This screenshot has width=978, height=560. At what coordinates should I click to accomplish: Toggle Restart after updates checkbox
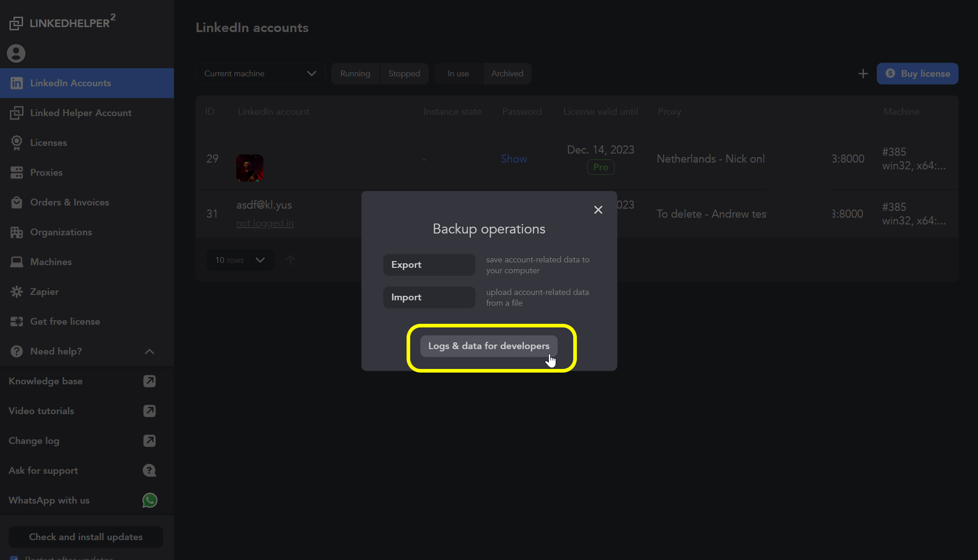tap(14, 558)
